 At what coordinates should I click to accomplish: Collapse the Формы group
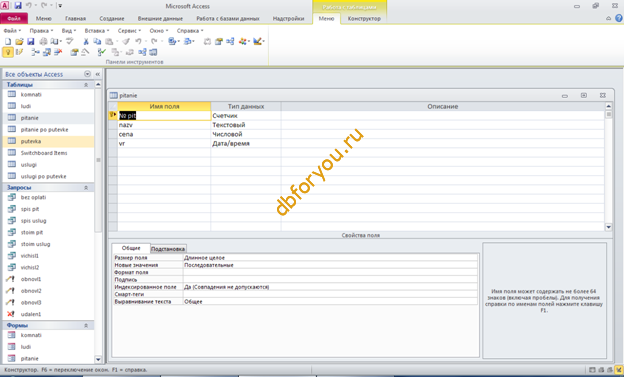click(86, 326)
